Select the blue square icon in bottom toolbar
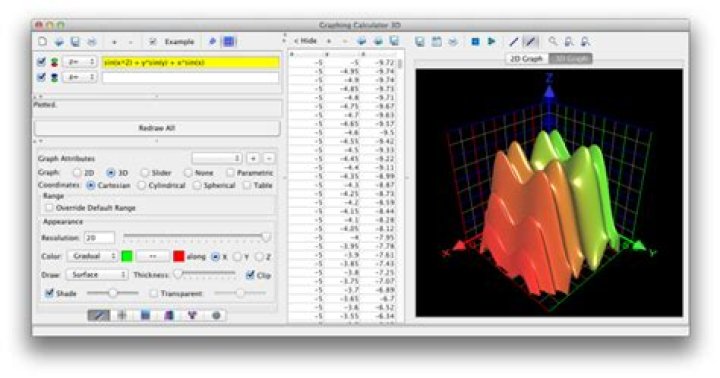This screenshot has width=720, height=378. point(146,315)
